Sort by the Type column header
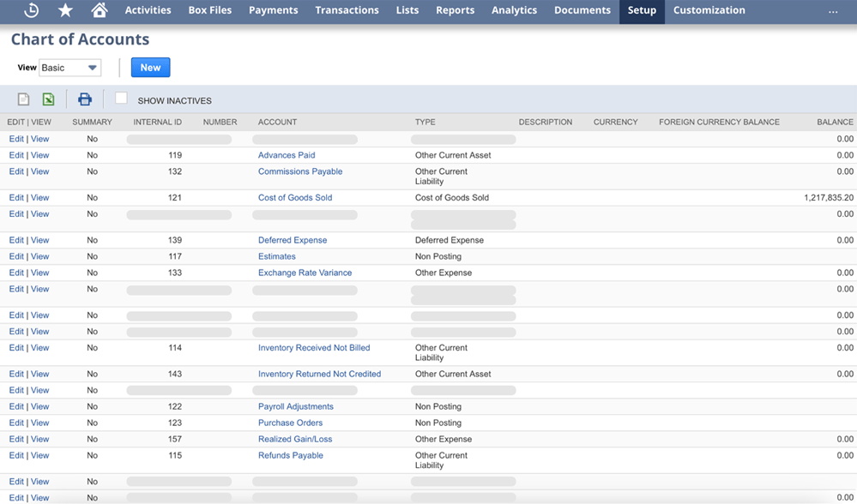The height and width of the screenshot is (504, 857). point(425,123)
